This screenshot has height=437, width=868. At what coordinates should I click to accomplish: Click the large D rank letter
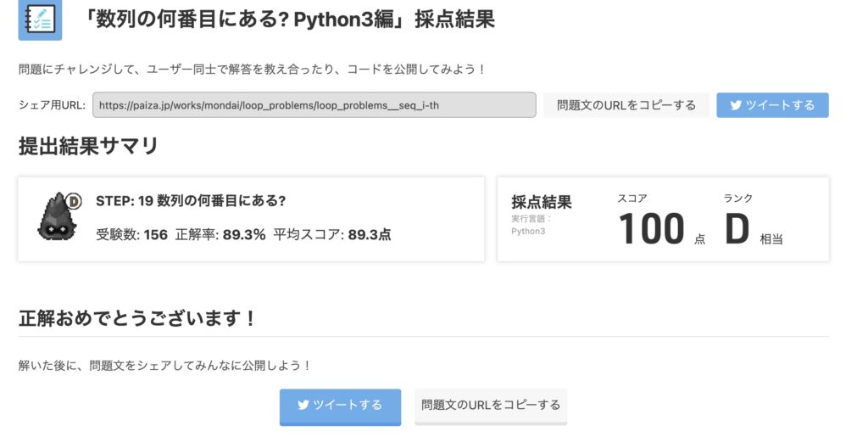(737, 229)
